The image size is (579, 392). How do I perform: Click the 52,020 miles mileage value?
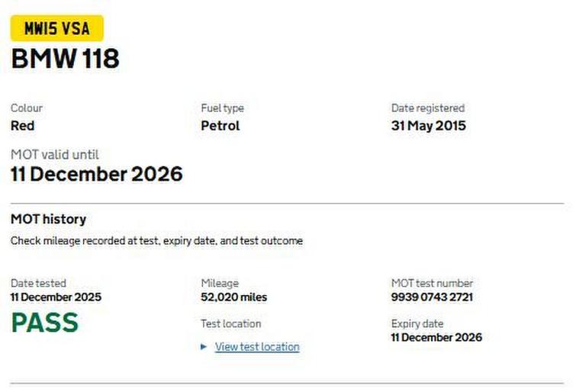point(233,297)
